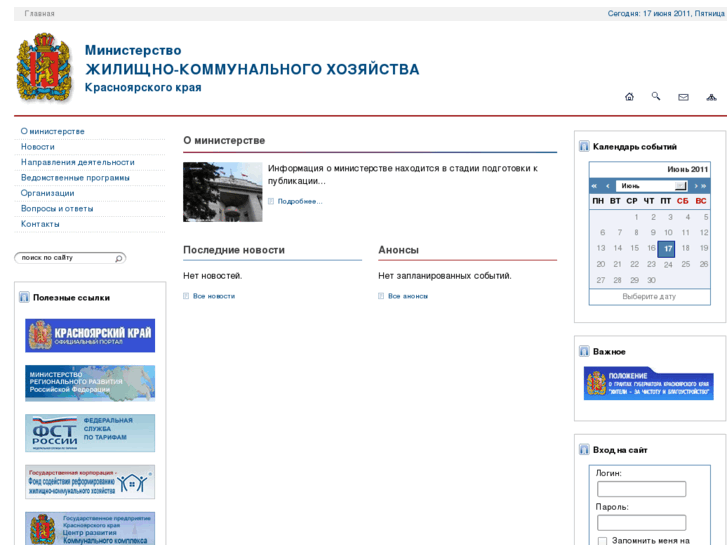
Task: Open Фонд содействия реформированию ЖКХ banner
Action: point(90,482)
